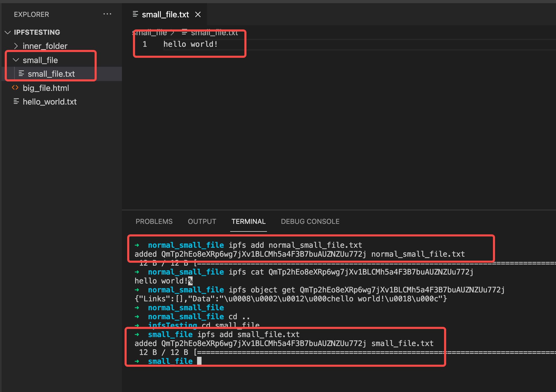556x392 pixels.
Task: Click the file icon in the breadcrumb
Action: click(x=184, y=33)
